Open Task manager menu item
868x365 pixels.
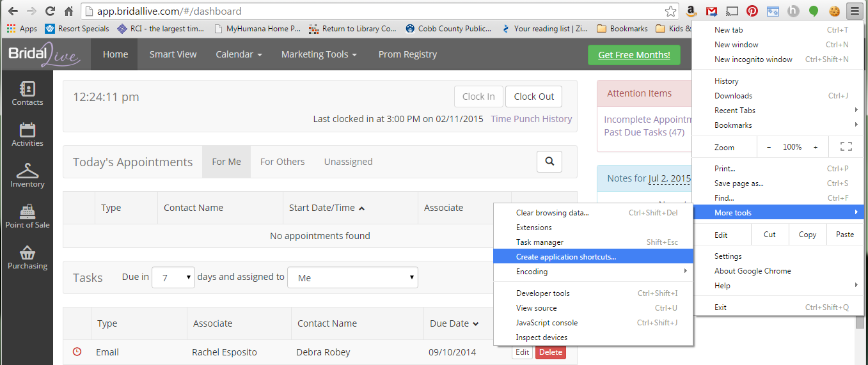tap(593, 242)
